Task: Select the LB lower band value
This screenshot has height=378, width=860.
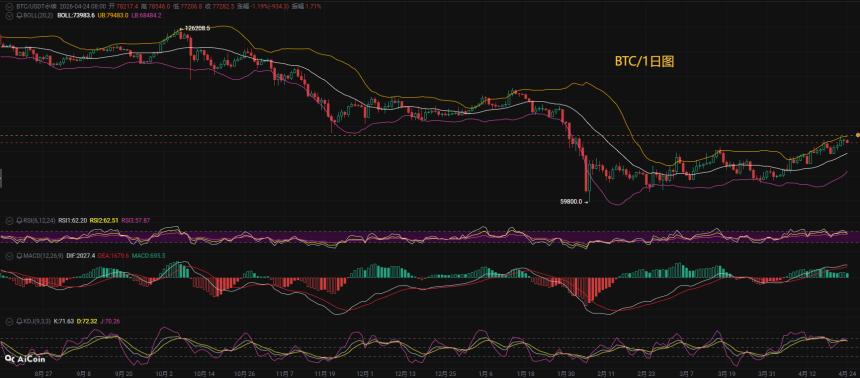Action: (x=146, y=16)
